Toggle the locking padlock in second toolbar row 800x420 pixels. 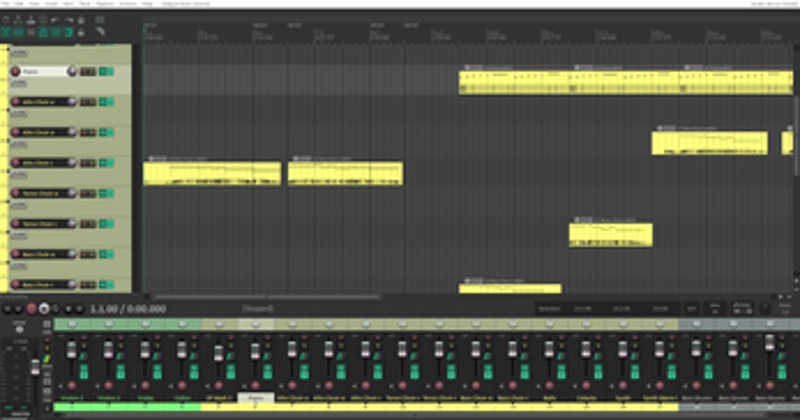point(81,32)
